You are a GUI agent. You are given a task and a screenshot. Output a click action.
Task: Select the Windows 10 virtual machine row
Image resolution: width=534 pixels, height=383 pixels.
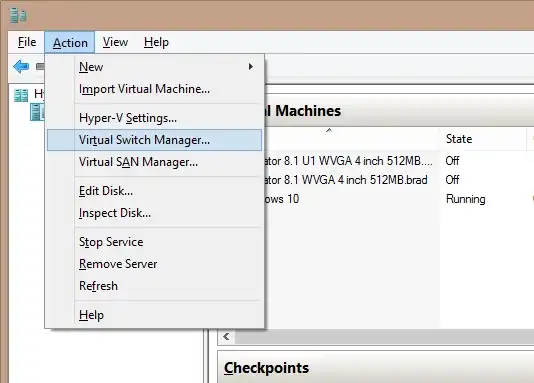[282, 199]
